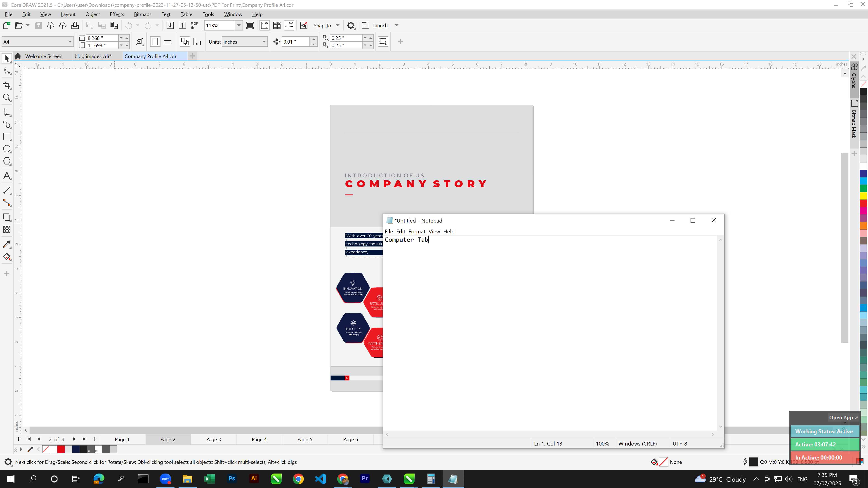Go to the Welcome Screen tab
The width and height of the screenshot is (868, 488).
tap(43, 56)
